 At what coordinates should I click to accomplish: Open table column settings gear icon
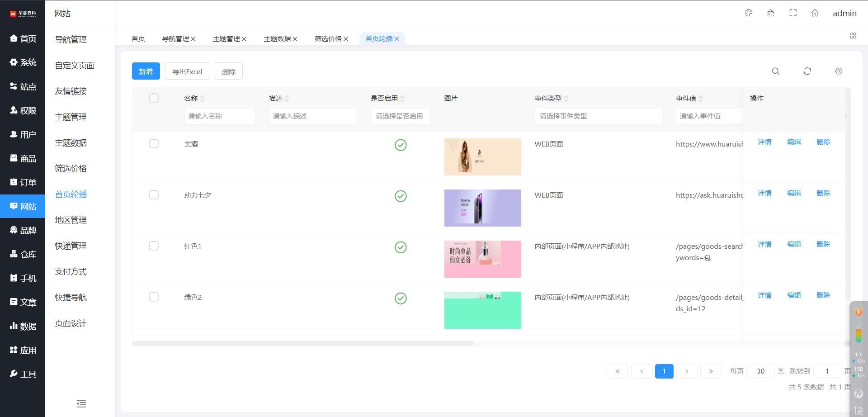(839, 71)
